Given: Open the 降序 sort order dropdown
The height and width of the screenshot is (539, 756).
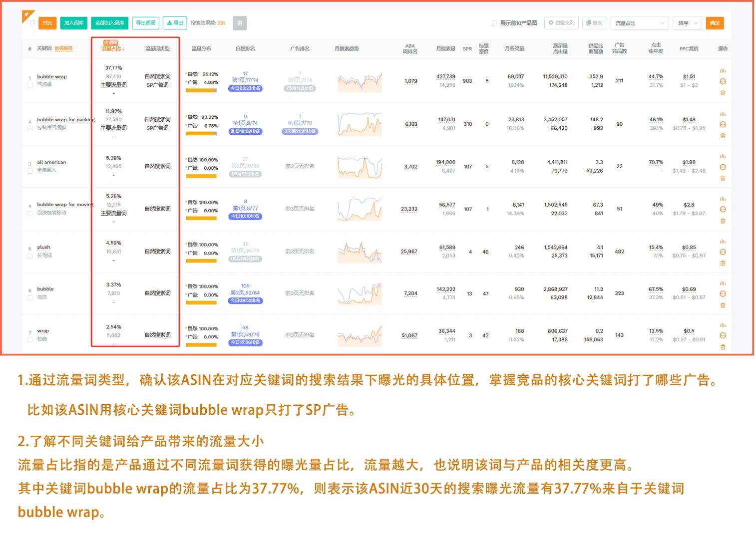Looking at the screenshot, I should pos(688,23).
